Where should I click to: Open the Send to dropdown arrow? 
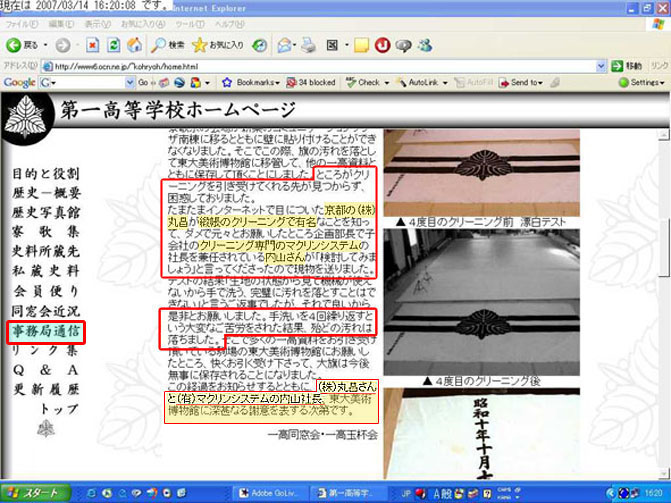540,83
